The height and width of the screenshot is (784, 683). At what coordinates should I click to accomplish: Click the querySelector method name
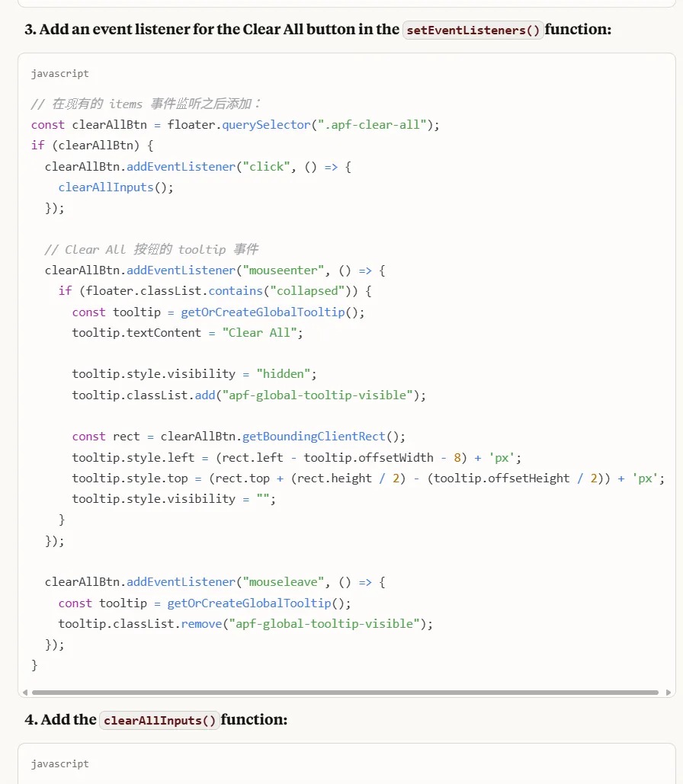(266, 125)
